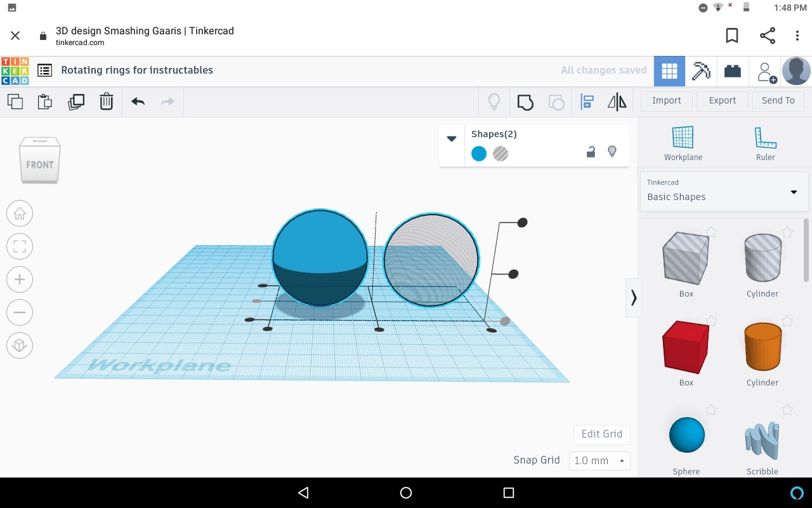Favorite the Sphere star
The height and width of the screenshot is (508, 812).
point(711,410)
